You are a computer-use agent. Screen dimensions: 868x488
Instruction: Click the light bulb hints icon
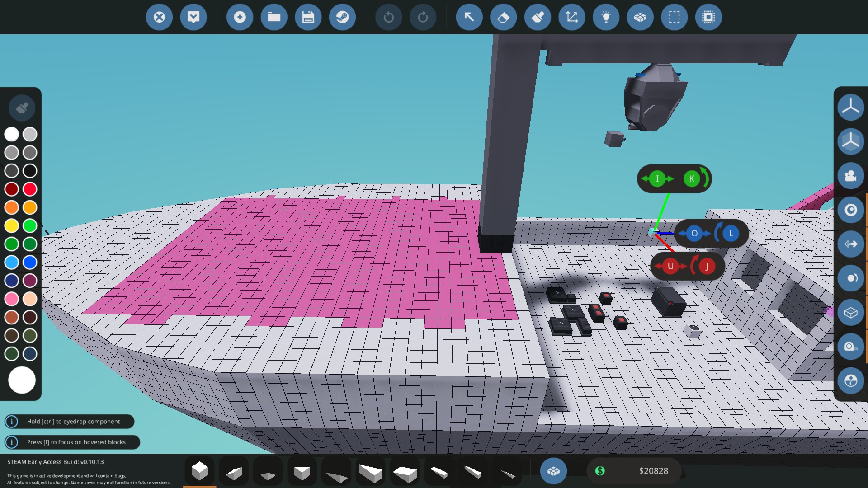click(x=606, y=17)
